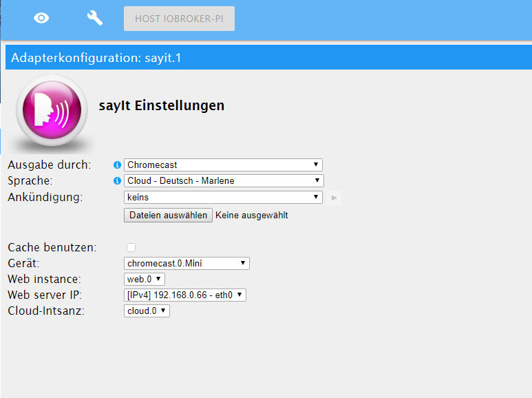Click the Web server IP label
Viewport: 532px width, 398px height.
(45, 295)
